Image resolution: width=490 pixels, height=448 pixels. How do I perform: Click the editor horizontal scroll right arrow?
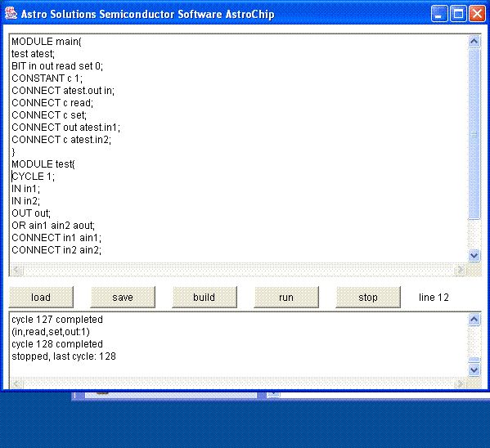click(460, 270)
